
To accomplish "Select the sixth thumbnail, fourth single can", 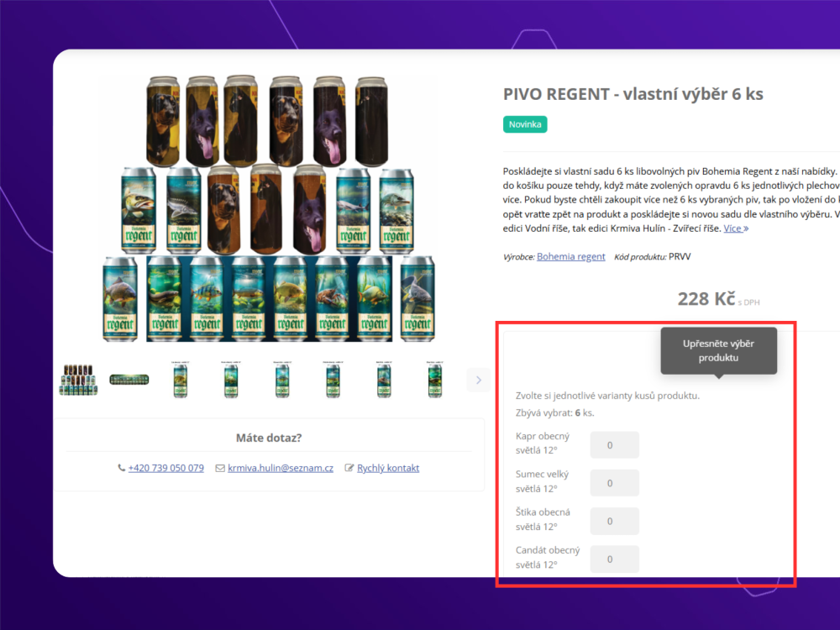I will [x=333, y=380].
